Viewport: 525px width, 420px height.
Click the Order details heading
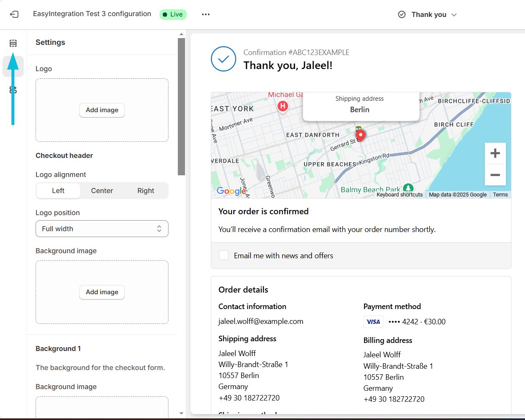point(243,290)
